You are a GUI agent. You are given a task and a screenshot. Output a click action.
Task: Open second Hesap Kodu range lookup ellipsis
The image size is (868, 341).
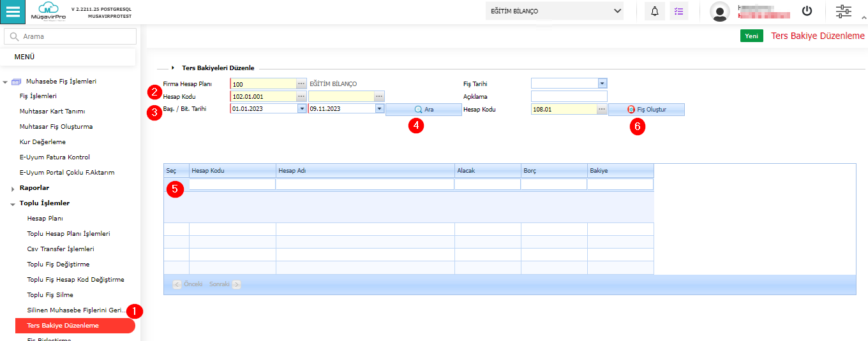pos(379,96)
